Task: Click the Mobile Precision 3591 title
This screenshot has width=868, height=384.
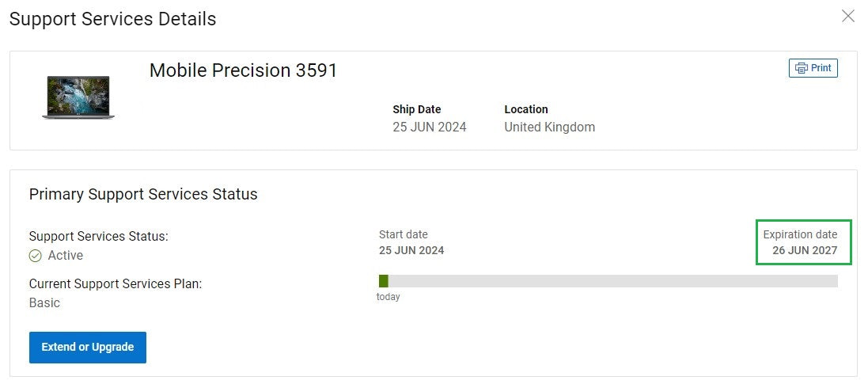Action: pyautogui.click(x=244, y=70)
